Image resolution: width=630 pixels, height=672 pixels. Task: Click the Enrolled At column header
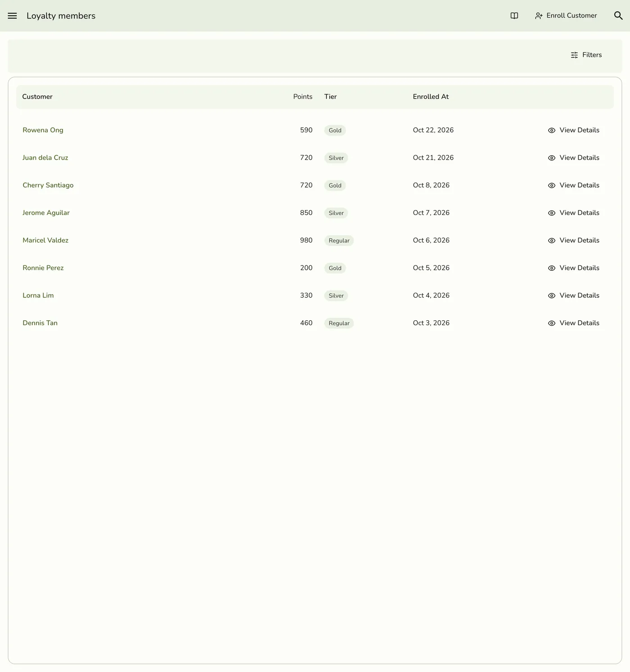[431, 97]
